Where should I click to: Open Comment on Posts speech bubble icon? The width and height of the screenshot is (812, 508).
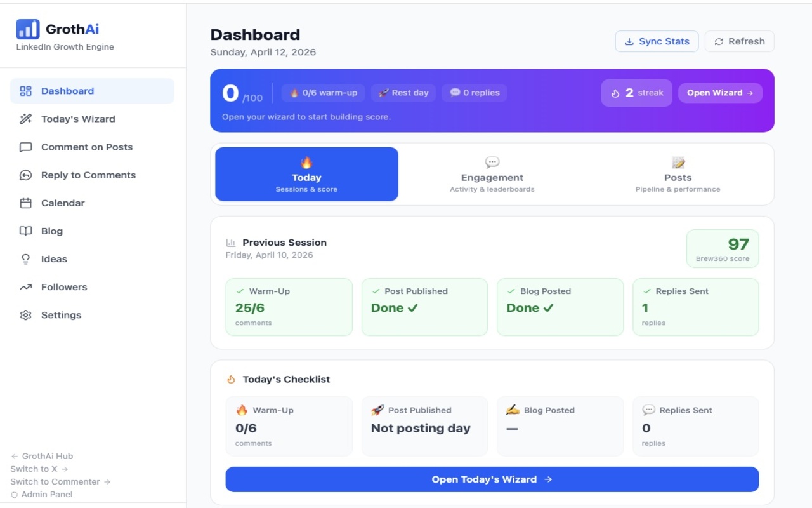click(25, 147)
